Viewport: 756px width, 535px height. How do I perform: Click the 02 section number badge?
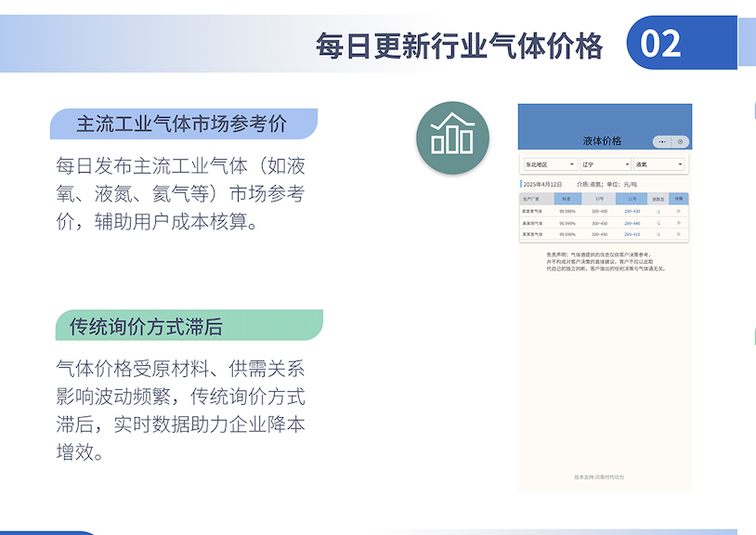682,43
